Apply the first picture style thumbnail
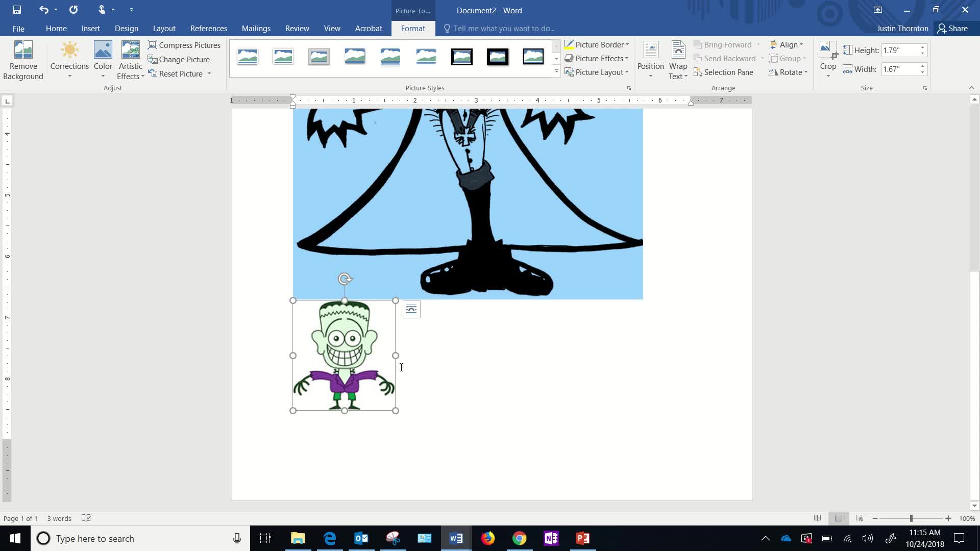This screenshot has height=551, width=980. click(x=248, y=57)
